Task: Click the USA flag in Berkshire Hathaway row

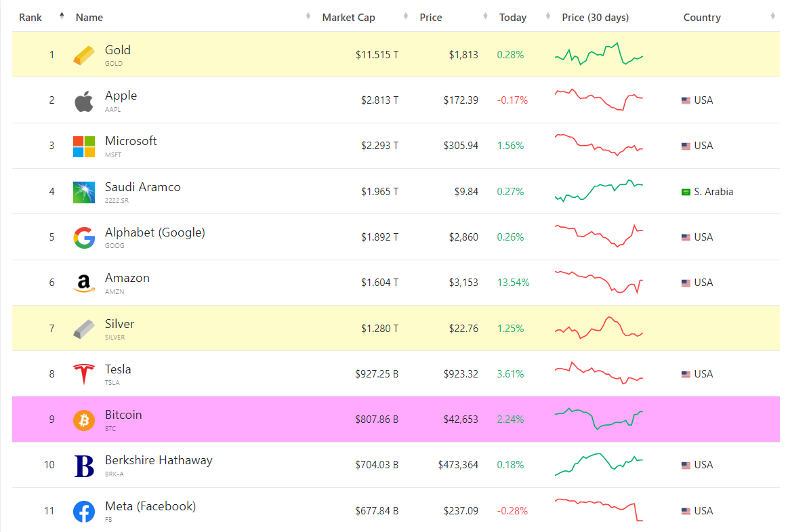Action: [x=686, y=466]
